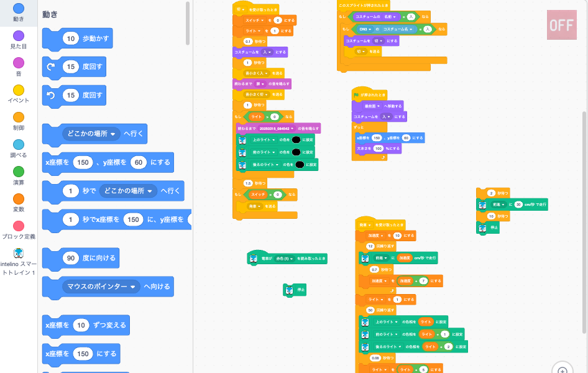Click train icon on standalone 停止 block
The width and height of the screenshot is (588, 373).
click(289, 290)
